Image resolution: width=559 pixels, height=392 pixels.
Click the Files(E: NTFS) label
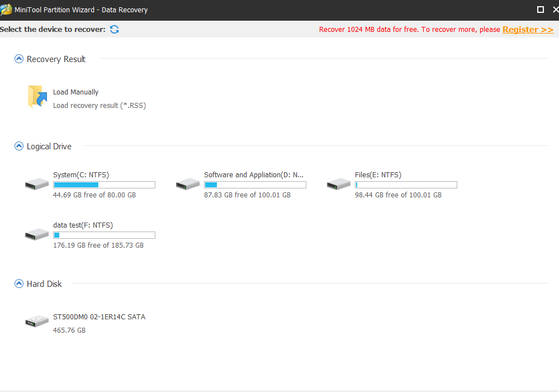point(378,175)
